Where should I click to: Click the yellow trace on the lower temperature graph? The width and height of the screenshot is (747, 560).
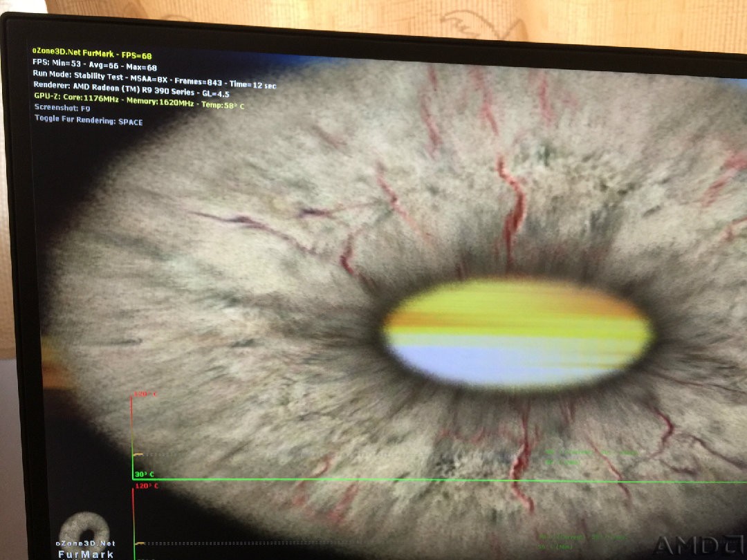(x=140, y=543)
